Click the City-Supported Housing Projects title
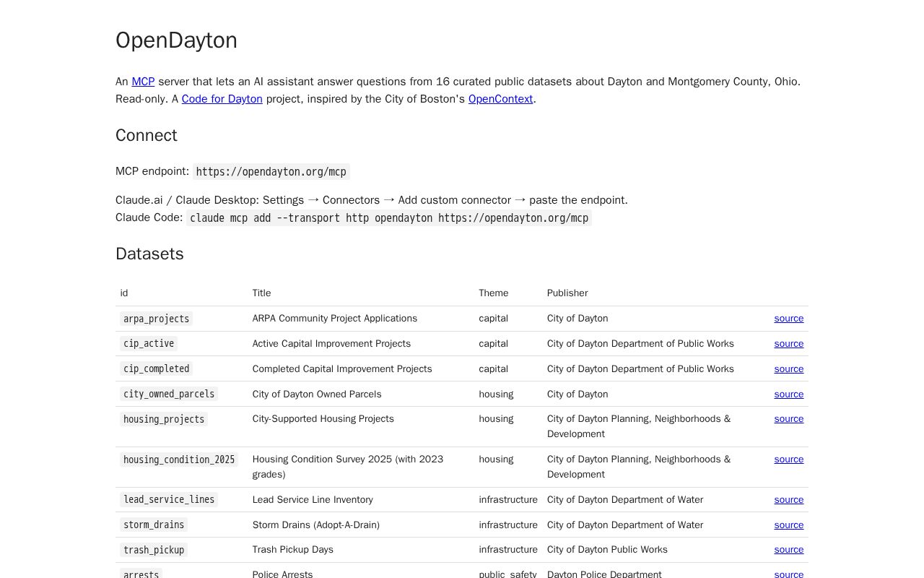The image size is (924, 578). point(323,419)
